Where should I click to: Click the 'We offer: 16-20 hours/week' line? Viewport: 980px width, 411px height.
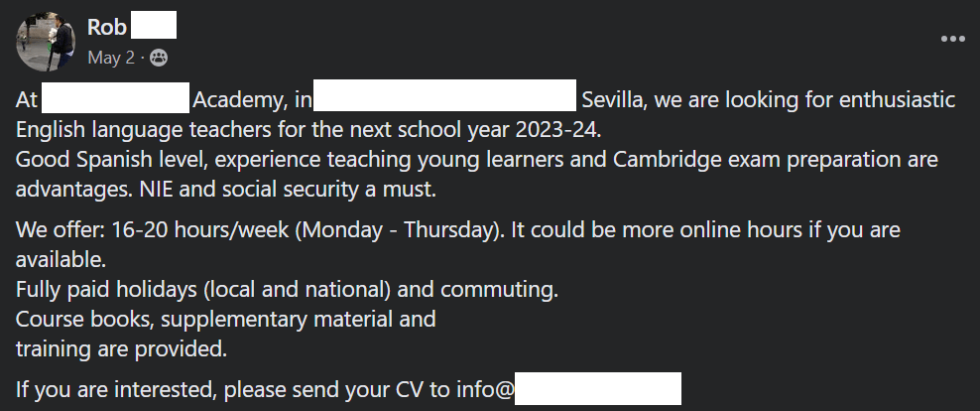pos(456,230)
